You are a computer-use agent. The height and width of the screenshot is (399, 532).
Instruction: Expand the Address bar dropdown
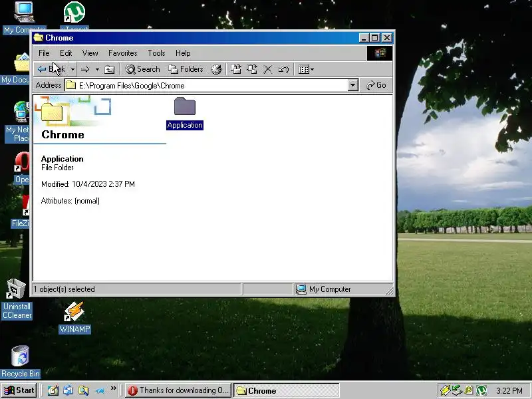[353, 86]
